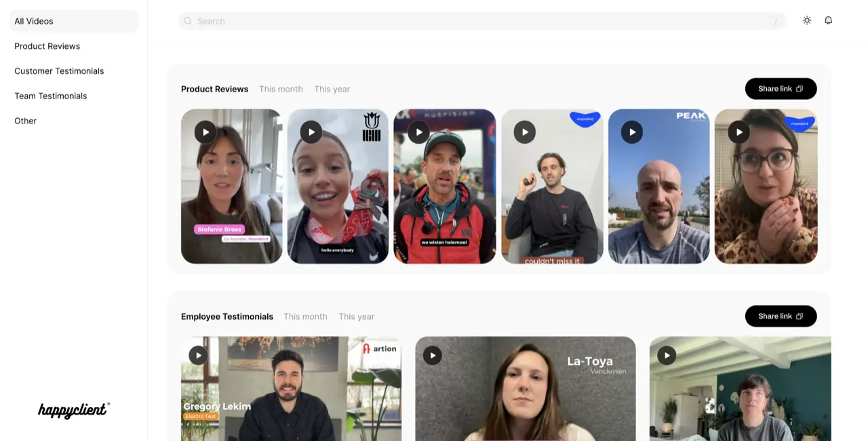
Task: Play the green-wall room testimonial video
Action: coord(667,356)
